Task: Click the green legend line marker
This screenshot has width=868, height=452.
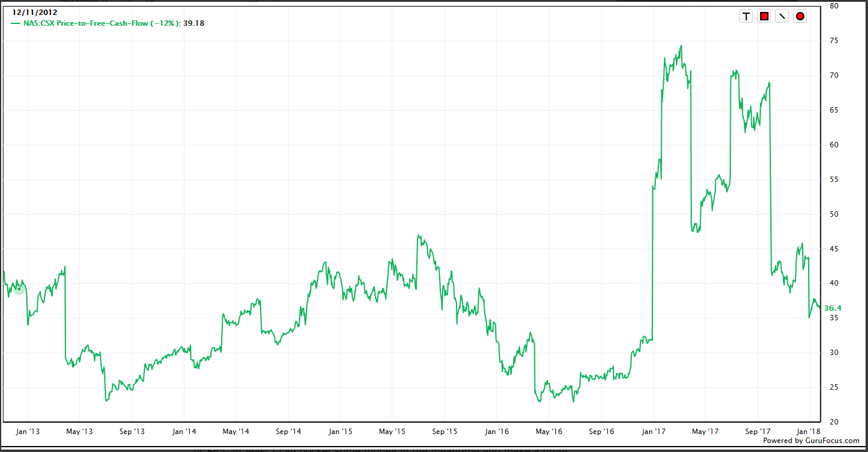Action: pyautogui.click(x=14, y=23)
